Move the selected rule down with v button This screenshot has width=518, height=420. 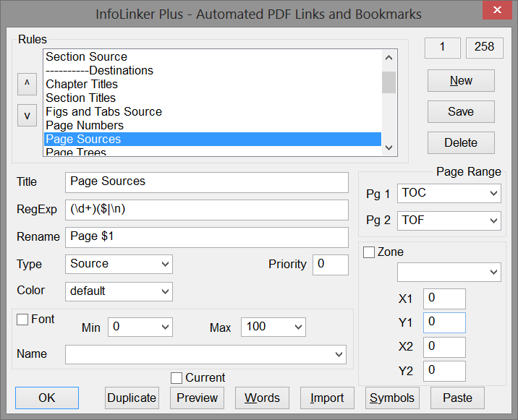point(27,115)
